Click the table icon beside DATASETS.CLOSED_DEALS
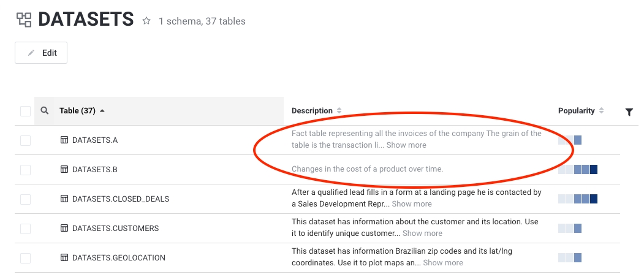This screenshot has height=277, width=644. pos(64,199)
